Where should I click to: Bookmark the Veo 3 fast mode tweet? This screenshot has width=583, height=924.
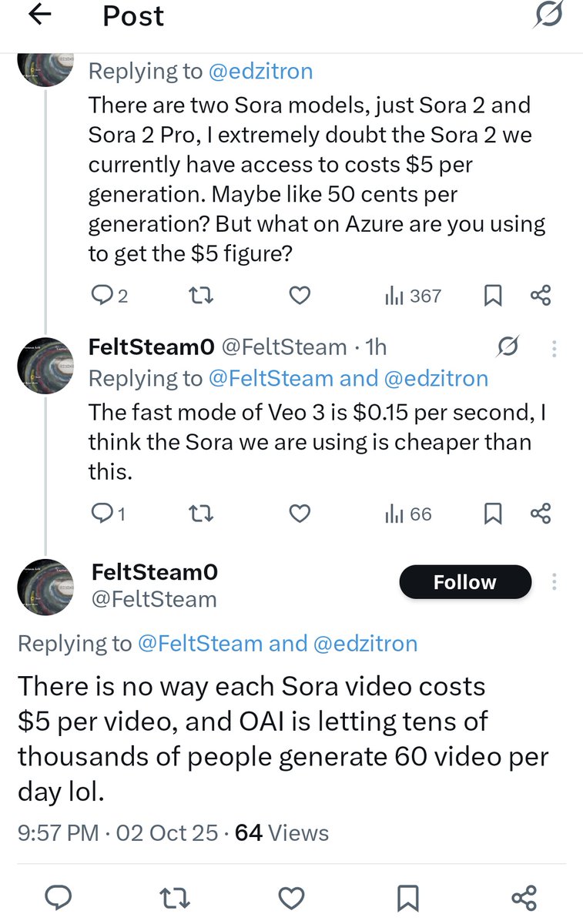tap(493, 514)
